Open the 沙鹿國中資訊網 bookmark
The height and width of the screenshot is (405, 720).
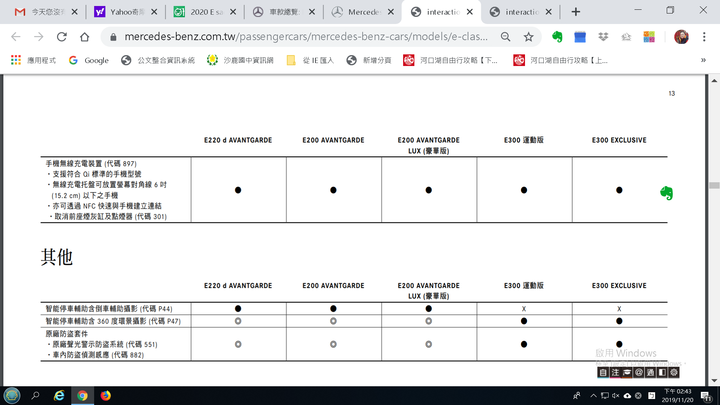click(x=240, y=60)
